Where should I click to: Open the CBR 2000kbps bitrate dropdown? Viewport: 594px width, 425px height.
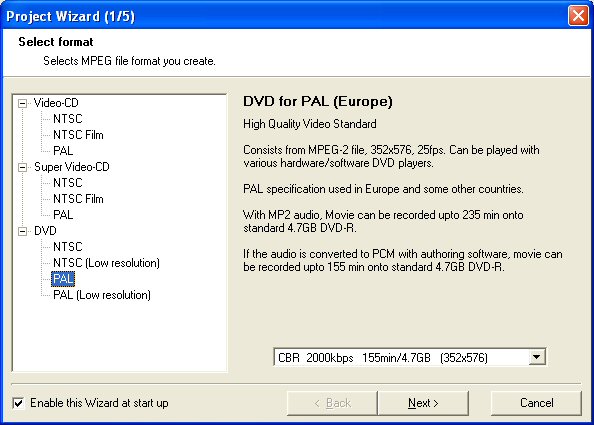[536, 357]
